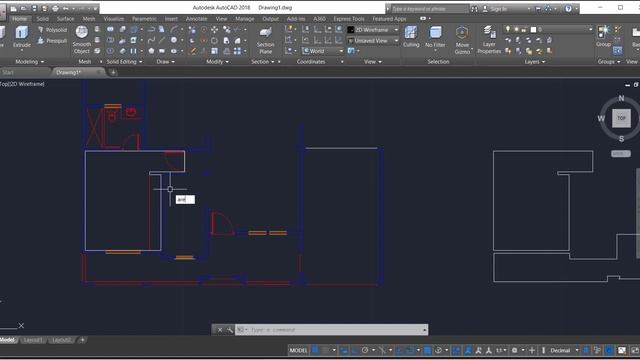Image resolution: width=640 pixels, height=360 pixels.
Task: Open the World coordinate system dropdown
Action: [x=323, y=51]
